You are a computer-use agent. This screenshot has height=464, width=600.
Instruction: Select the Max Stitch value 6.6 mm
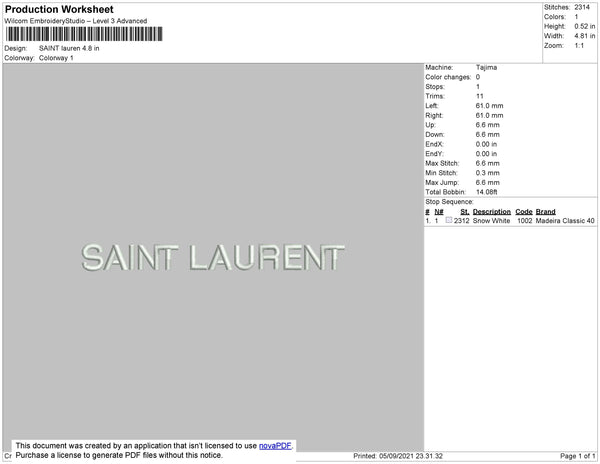point(488,163)
